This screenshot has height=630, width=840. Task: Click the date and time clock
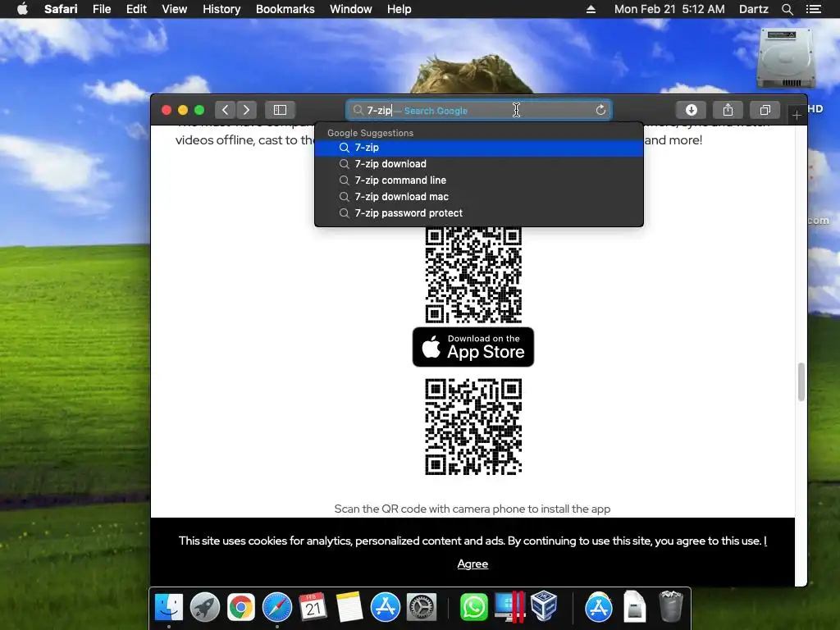click(669, 9)
